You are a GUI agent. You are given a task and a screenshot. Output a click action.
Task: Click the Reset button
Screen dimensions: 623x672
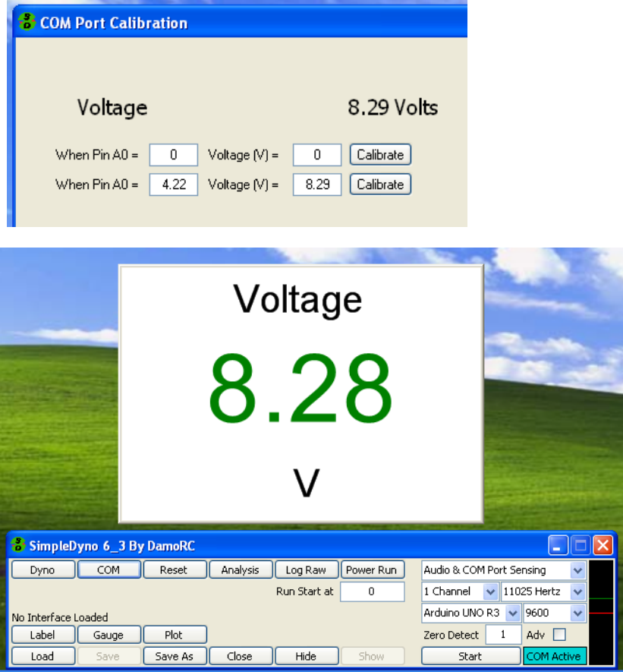[x=175, y=569]
